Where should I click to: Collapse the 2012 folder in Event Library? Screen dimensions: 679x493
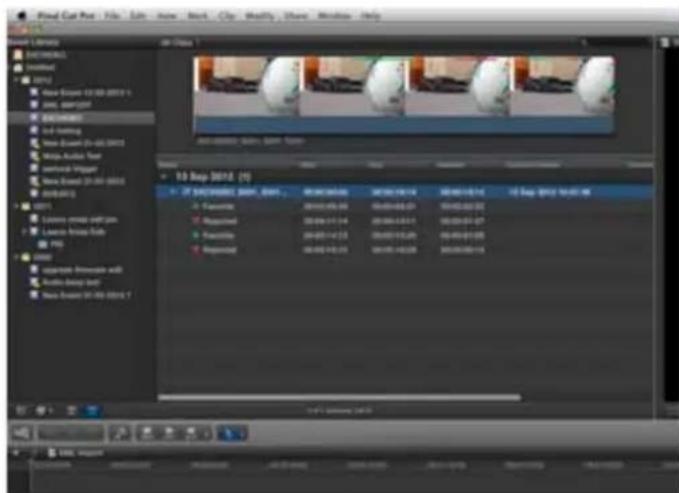16,80
